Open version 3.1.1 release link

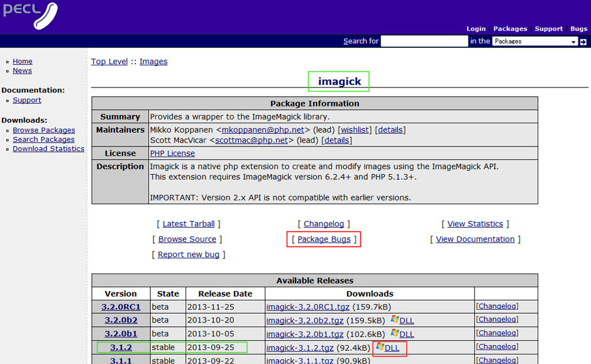pos(121,360)
